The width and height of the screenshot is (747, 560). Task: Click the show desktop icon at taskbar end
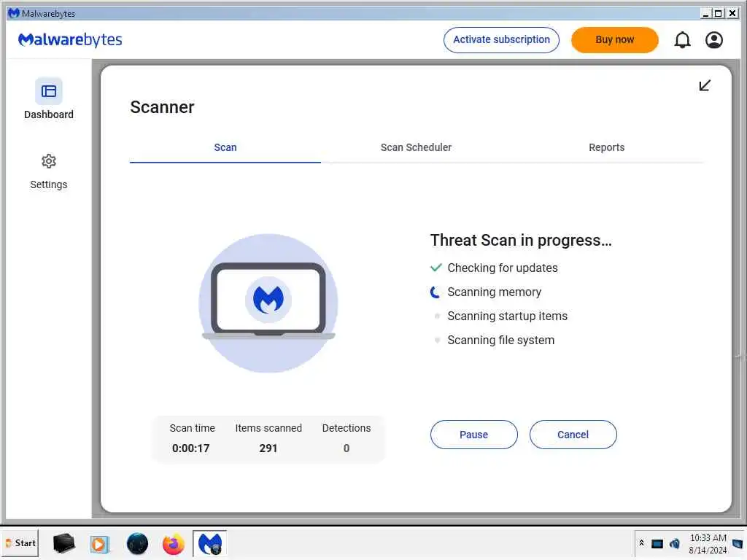tap(738, 543)
